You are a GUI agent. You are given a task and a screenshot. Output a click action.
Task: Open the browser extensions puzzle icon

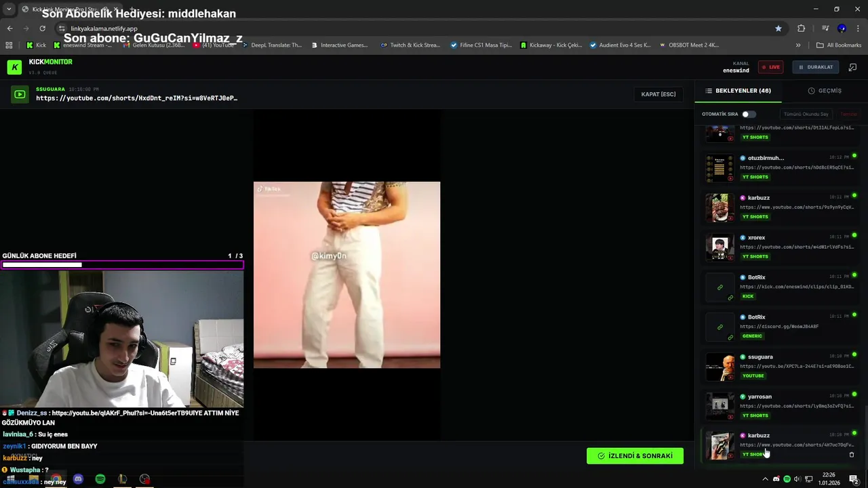[801, 28]
